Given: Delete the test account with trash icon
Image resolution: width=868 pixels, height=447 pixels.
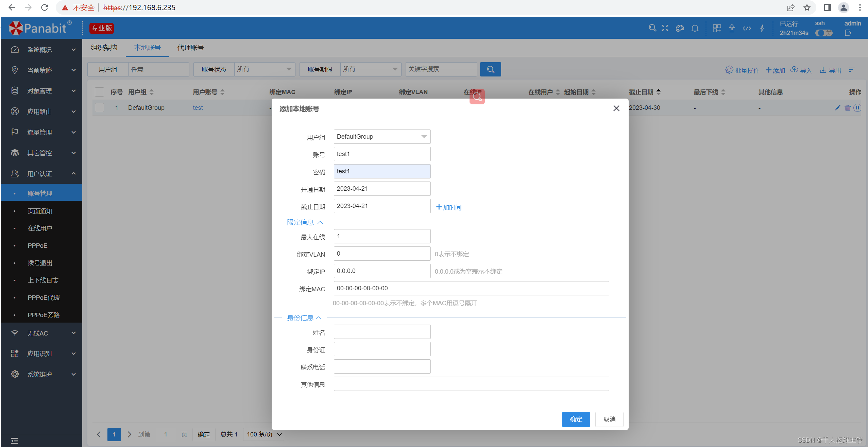Looking at the screenshot, I should click(x=847, y=108).
